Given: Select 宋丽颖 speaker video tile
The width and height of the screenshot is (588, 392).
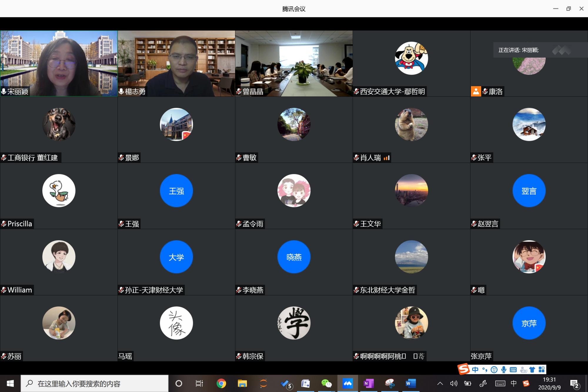Looking at the screenshot, I should pyautogui.click(x=59, y=63).
